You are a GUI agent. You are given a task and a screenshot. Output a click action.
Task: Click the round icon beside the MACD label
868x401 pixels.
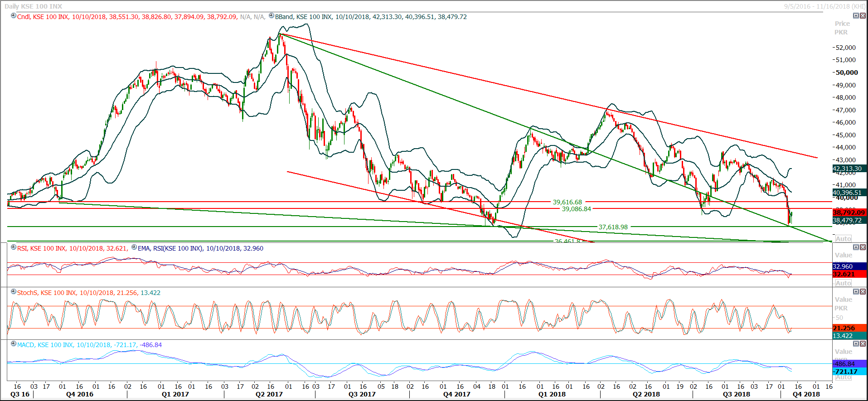[x=14, y=344]
